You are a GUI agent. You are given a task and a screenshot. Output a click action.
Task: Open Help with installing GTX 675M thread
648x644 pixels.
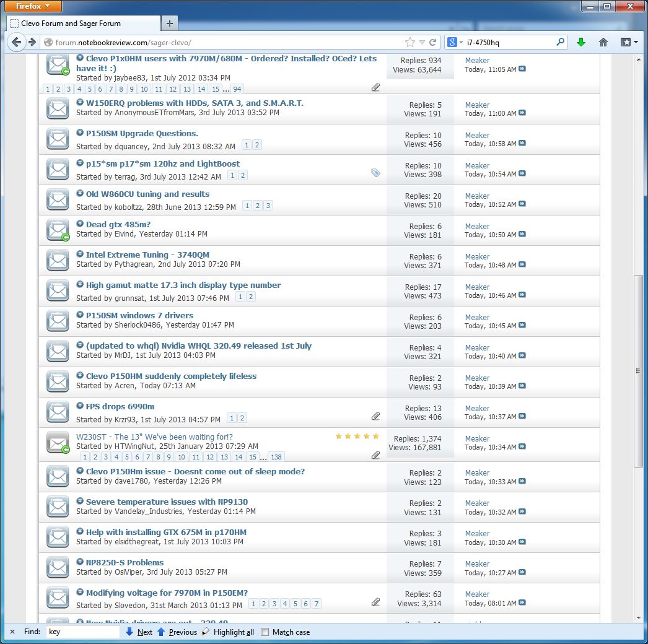[166, 532]
